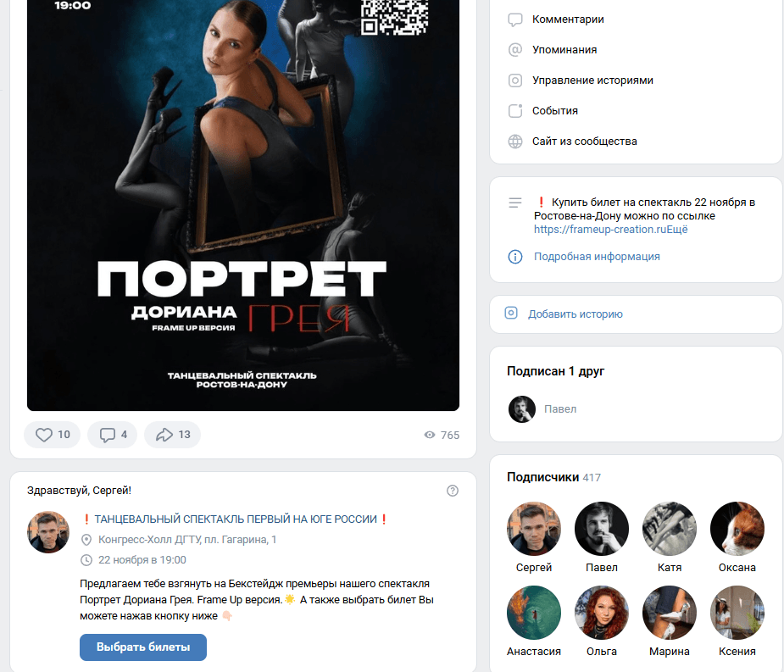Click the info icon beside Подробная информация
The width and height of the screenshot is (784, 672).
(x=515, y=257)
